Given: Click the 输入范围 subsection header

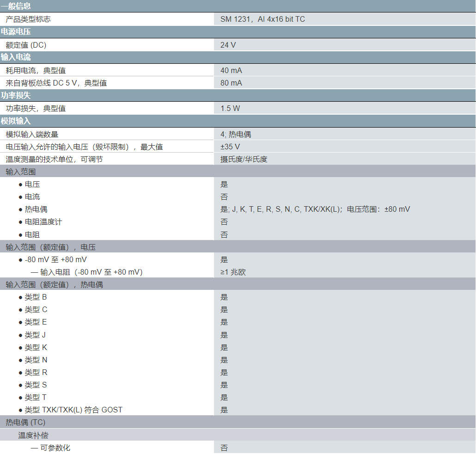Looking at the screenshot, I should click(x=21, y=172).
